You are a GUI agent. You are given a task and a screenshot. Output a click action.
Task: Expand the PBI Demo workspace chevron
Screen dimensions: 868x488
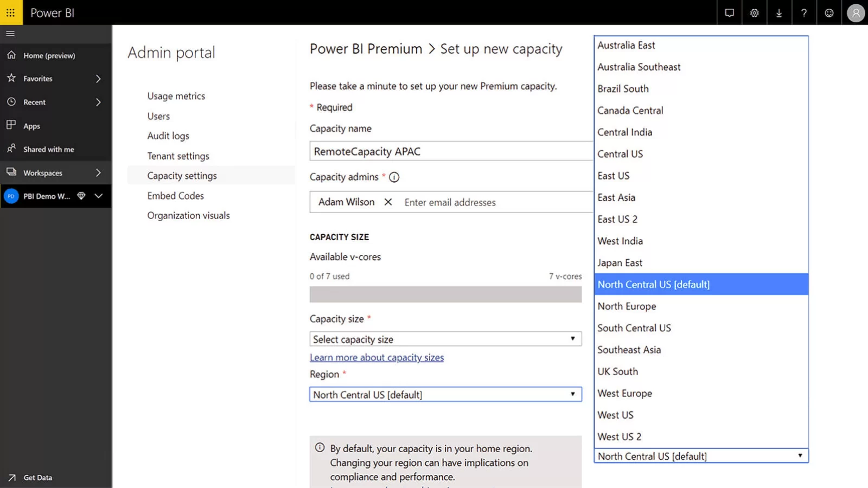pos(98,196)
